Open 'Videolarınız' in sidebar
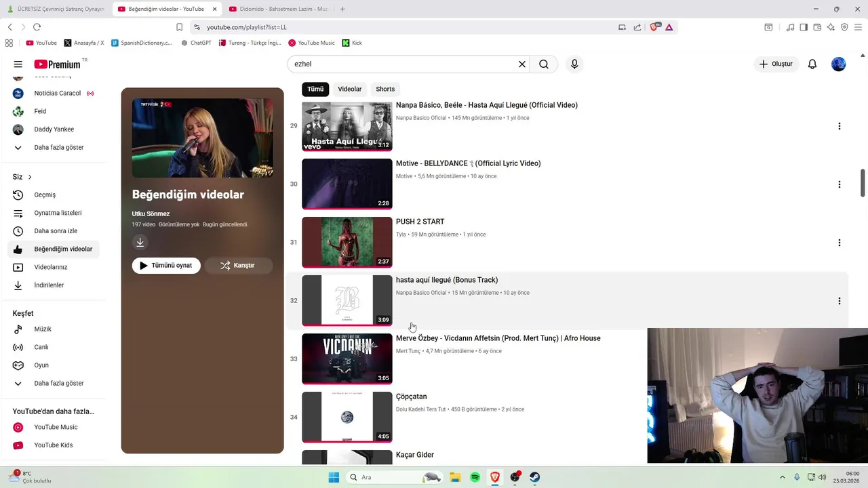The image size is (868, 488). click(54, 267)
